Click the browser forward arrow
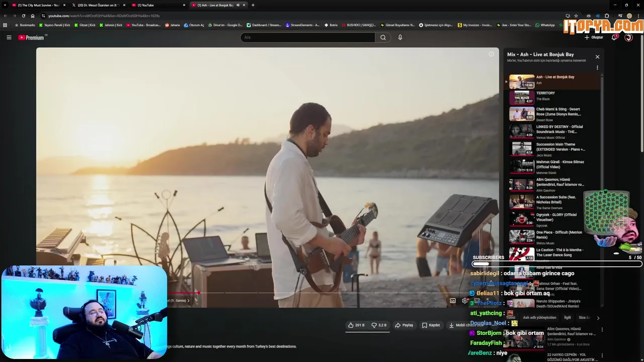 (x=14, y=16)
